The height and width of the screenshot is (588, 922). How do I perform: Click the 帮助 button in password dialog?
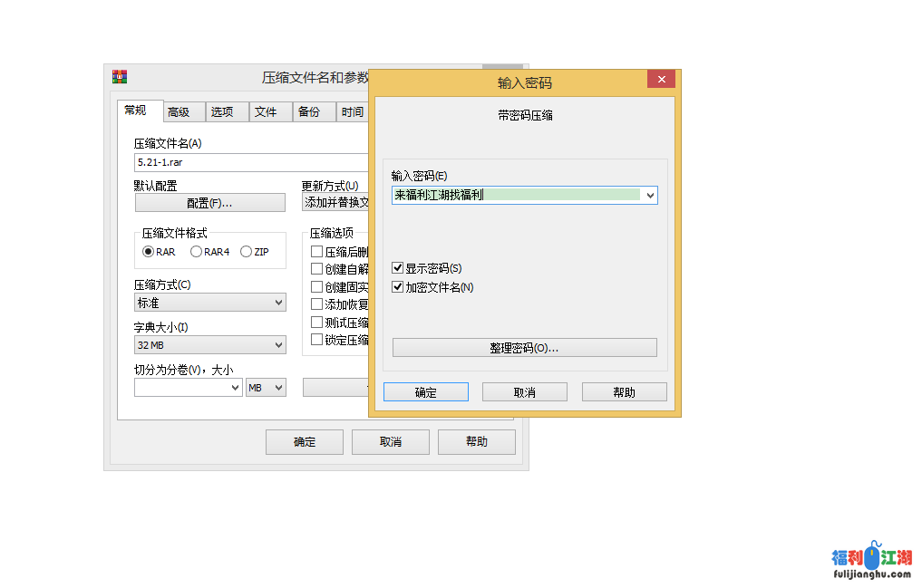624,392
